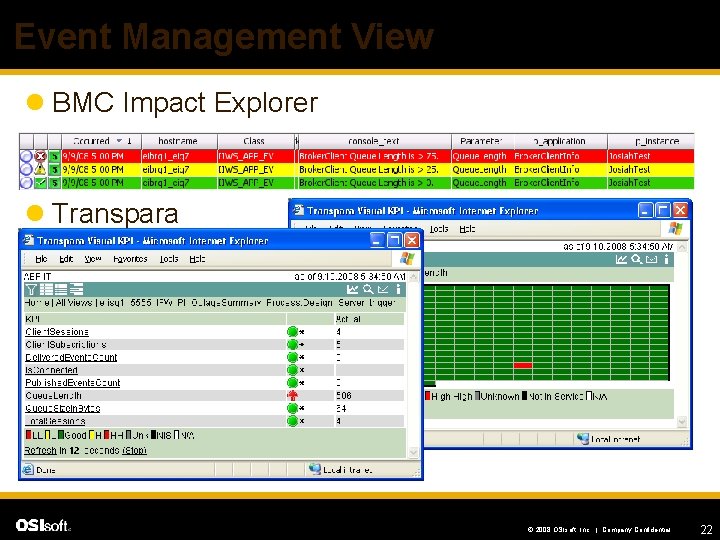Click magnifier search icon in front Transpara window
720x540 pixels.
pos(368,289)
